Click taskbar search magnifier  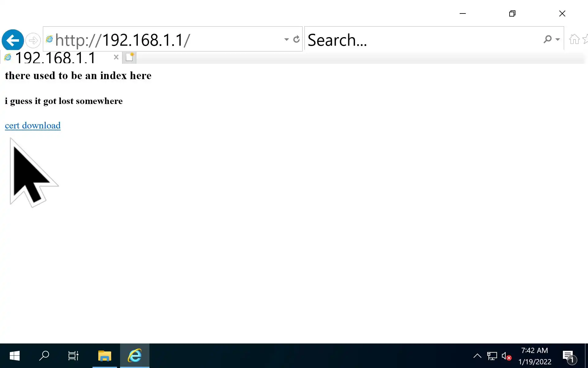coord(44,356)
